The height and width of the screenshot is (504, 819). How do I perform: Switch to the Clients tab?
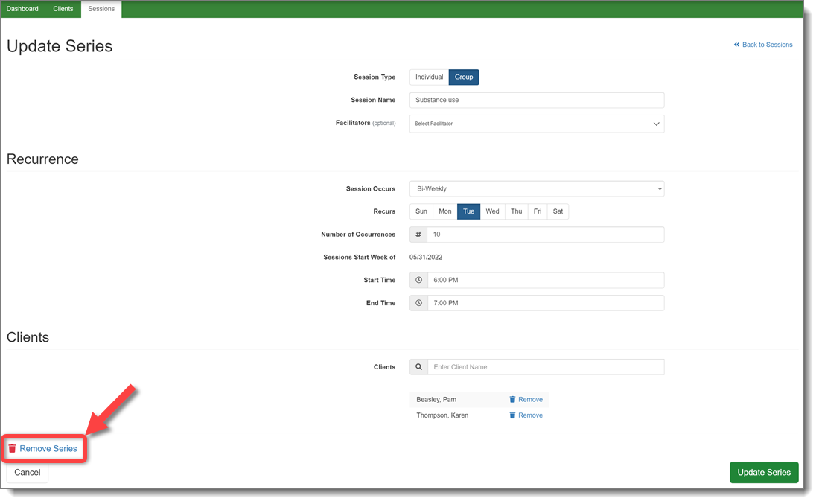63,9
